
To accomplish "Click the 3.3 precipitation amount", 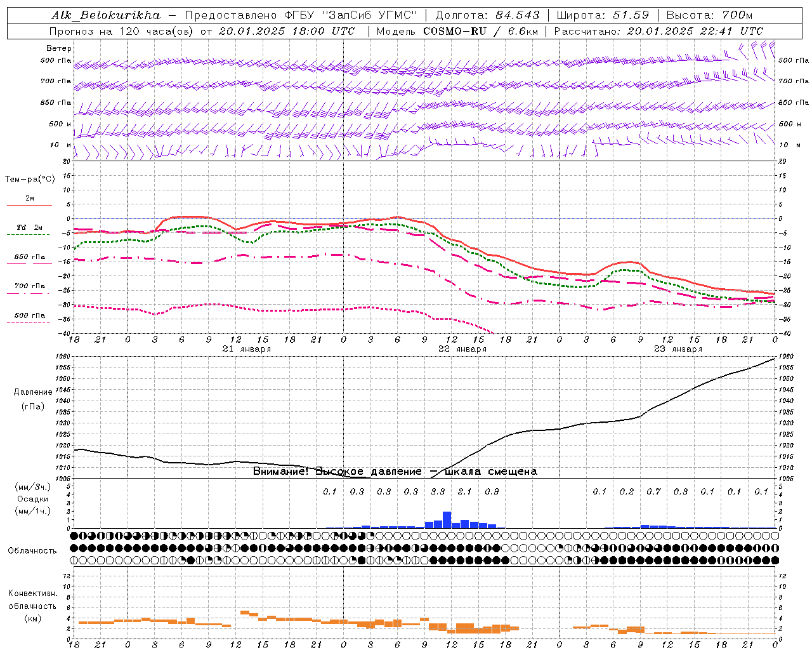I will tap(438, 492).
